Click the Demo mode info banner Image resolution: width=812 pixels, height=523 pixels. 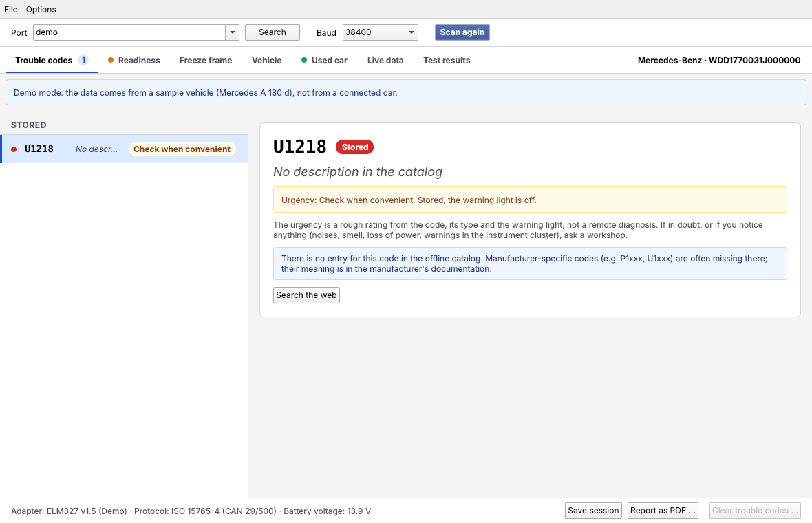[x=405, y=93]
